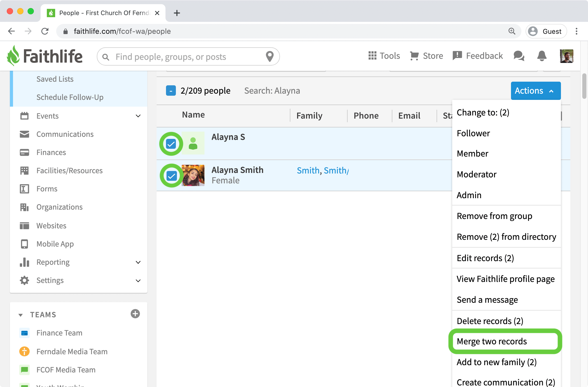Viewport: 588px width, 387px height.
Task: Open Saved Lists
Action: point(55,79)
